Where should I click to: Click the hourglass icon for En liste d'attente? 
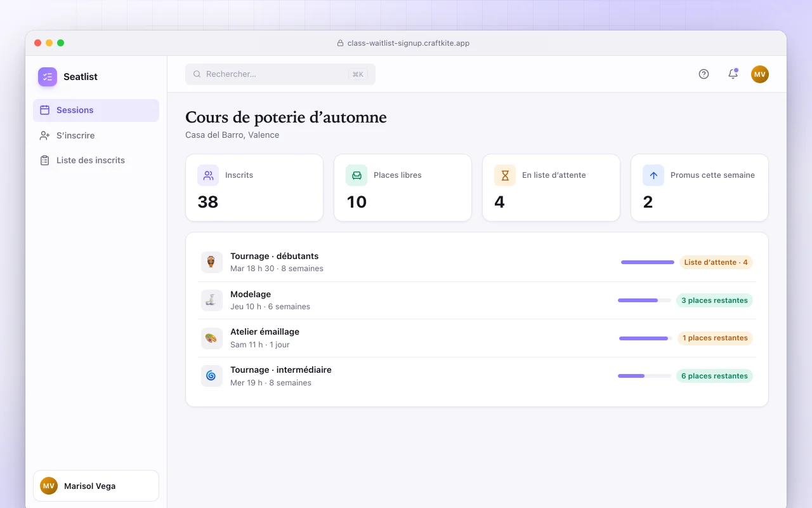point(505,175)
